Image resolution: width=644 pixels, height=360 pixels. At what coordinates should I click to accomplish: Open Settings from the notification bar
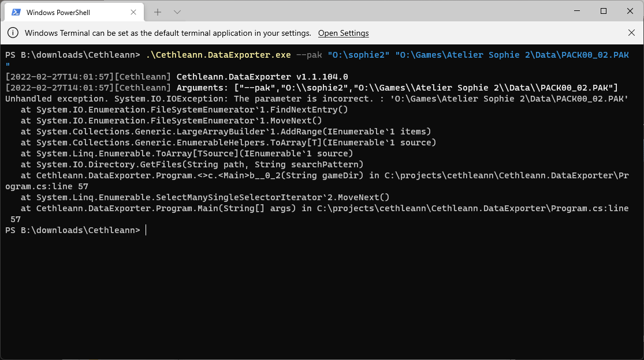pyautogui.click(x=343, y=33)
